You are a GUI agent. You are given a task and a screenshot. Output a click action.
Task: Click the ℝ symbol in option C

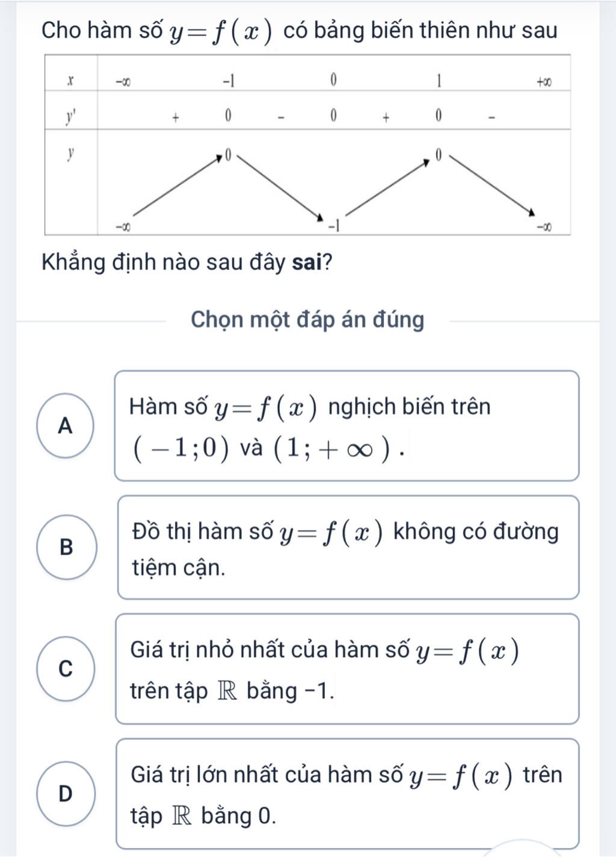[x=227, y=691]
